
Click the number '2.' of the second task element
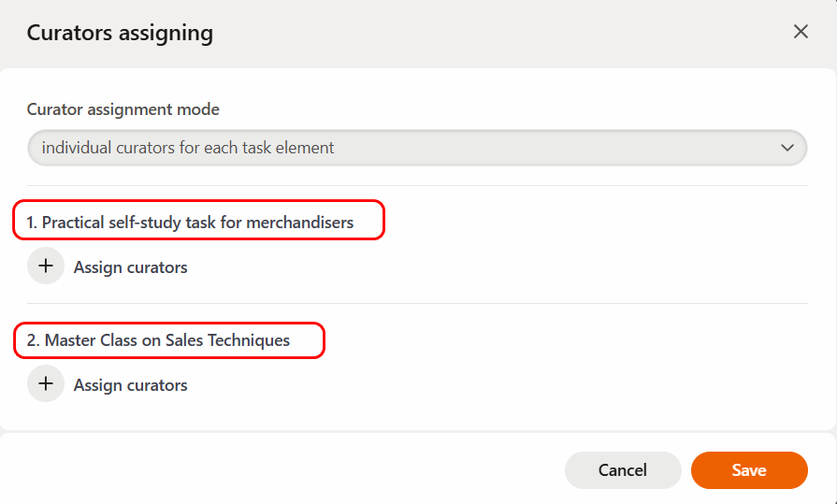(x=33, y=340)
